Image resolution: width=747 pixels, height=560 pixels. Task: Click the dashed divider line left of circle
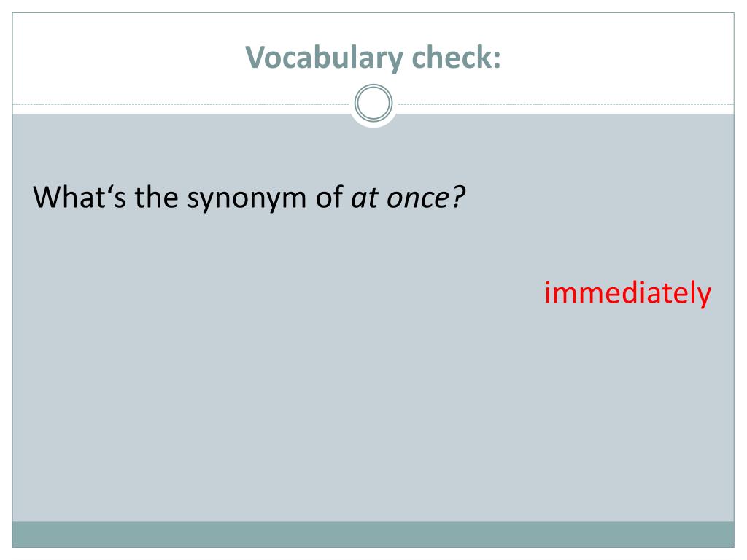181,104
